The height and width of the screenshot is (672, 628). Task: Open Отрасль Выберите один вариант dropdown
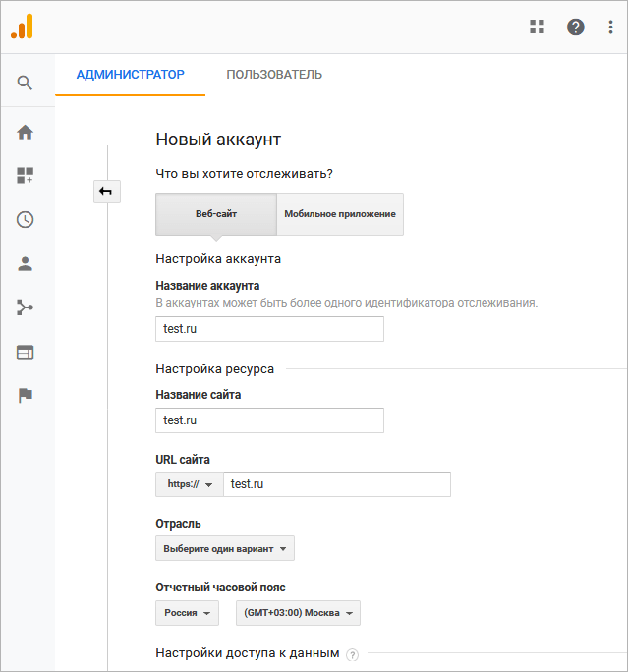pos(225,548)
